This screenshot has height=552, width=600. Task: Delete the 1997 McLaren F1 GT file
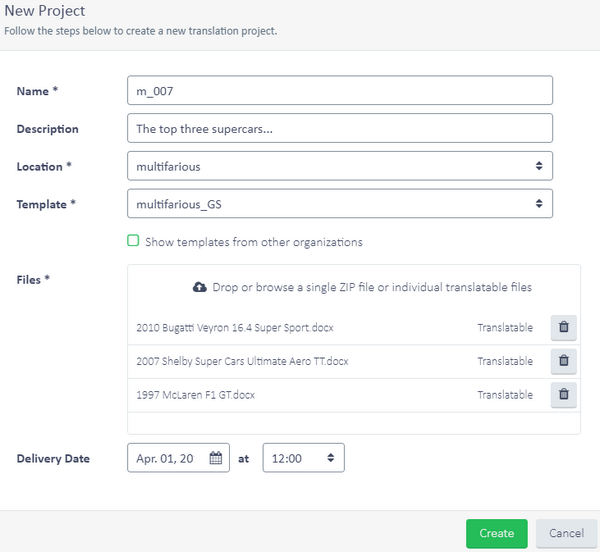coord(563,395)
